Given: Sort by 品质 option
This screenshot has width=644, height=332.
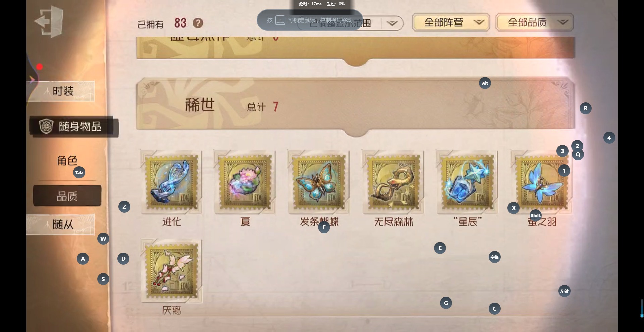Looking at the screenshot, I should pos(67,196).
